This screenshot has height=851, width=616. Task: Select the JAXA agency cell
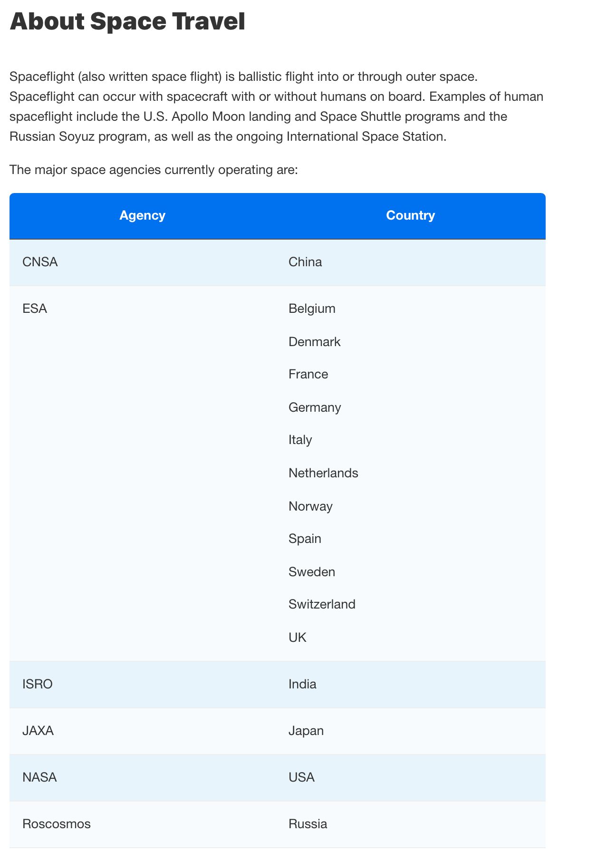(38, 731)
